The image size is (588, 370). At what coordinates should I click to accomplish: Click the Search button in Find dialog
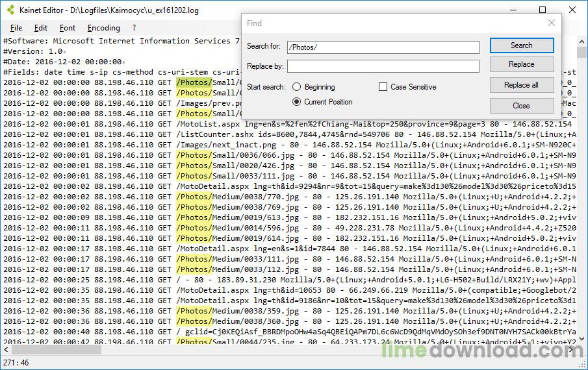(x=522, y=45)
